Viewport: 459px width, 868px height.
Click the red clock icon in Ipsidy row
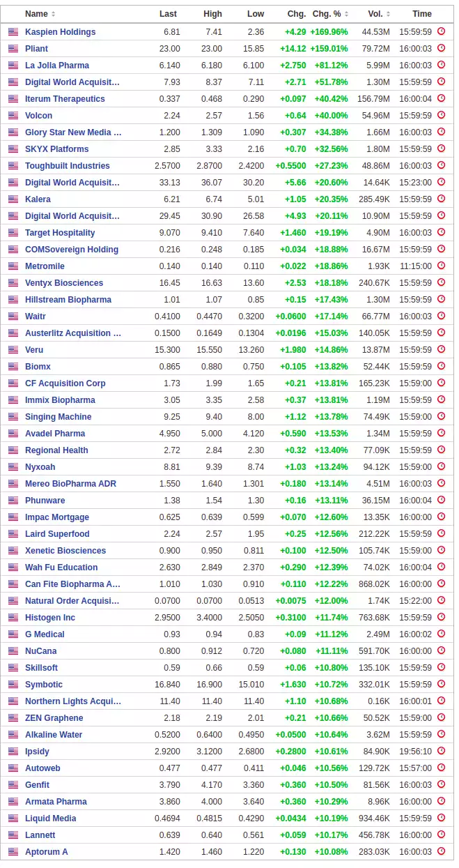pyautogui.click(x=441, y=751)
